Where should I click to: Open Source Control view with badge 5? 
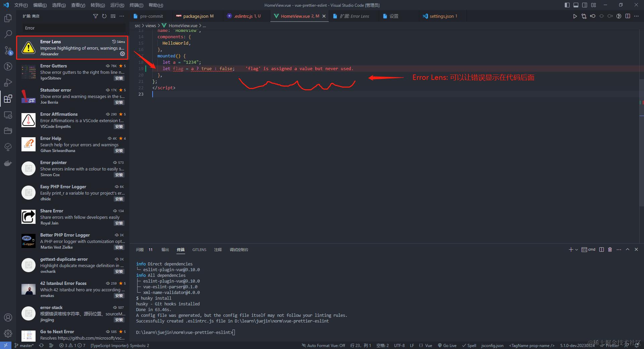click(x=8, y=50)
